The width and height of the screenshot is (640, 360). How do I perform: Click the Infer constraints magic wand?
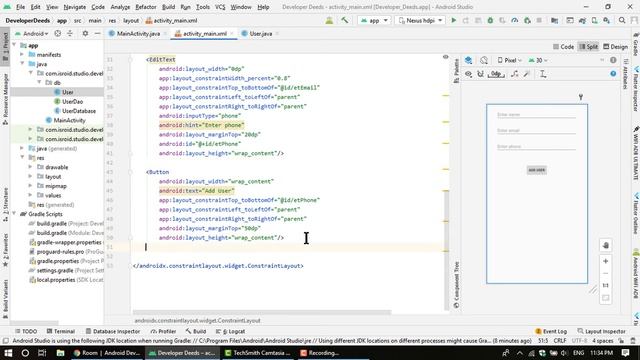(x=527, y=74)
